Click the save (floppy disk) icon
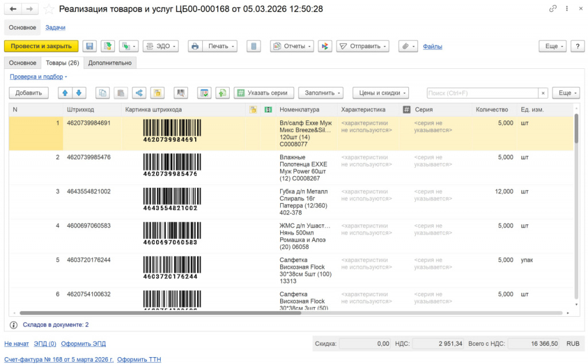Image resolution: width=588 pixels, height=364 pixels. (x=90, y=47)
